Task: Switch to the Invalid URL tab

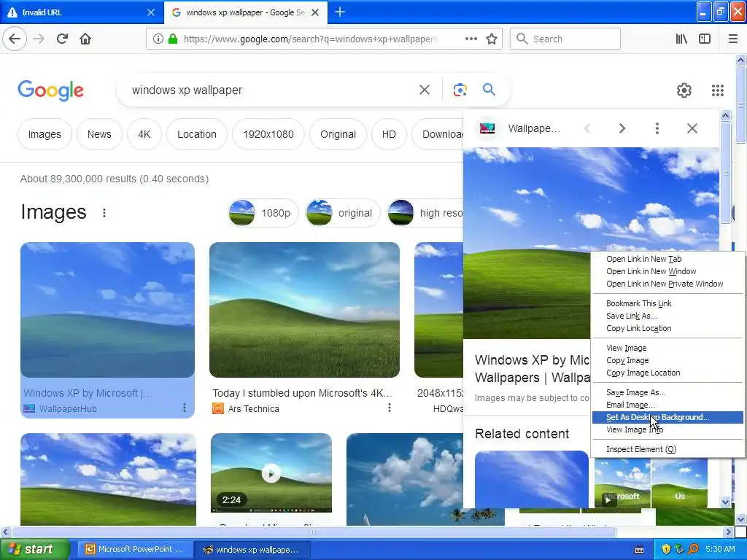Action: pos(76,12)
